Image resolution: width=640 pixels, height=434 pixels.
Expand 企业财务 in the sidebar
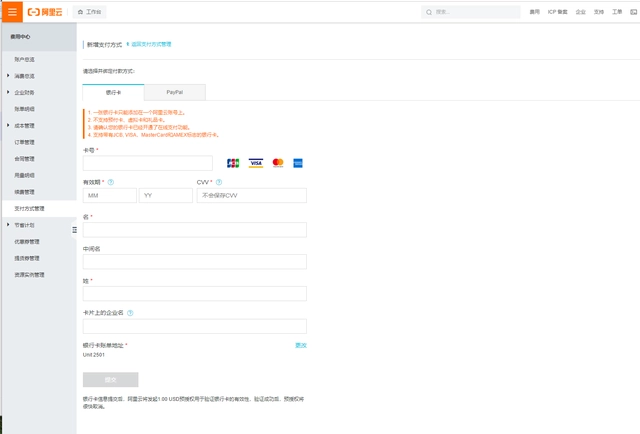[8, 92]
